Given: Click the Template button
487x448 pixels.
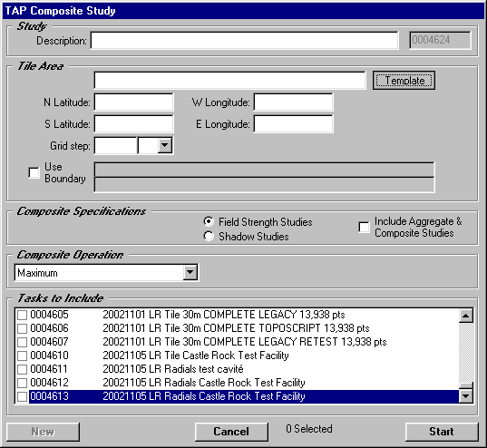Looking at the screenshot, I should [404, 81].
